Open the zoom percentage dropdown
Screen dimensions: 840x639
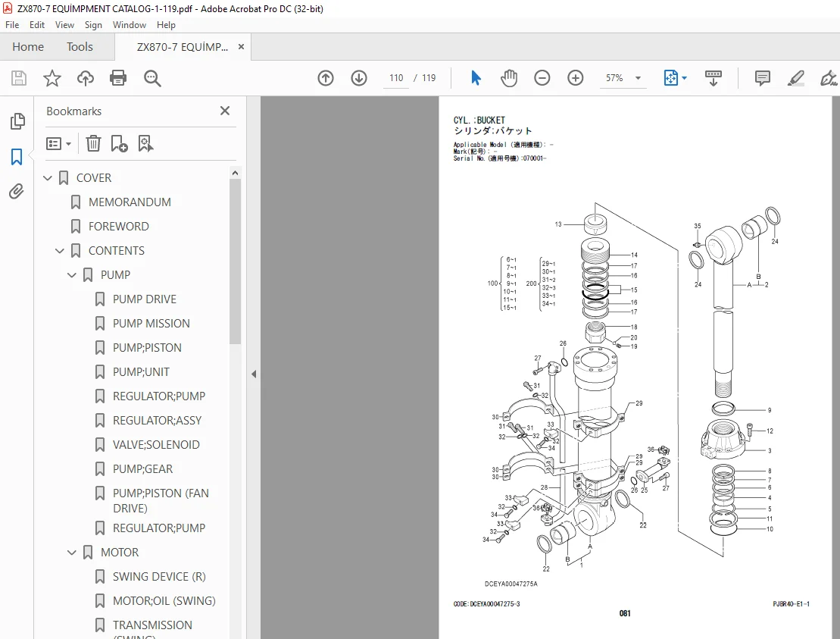638,78
